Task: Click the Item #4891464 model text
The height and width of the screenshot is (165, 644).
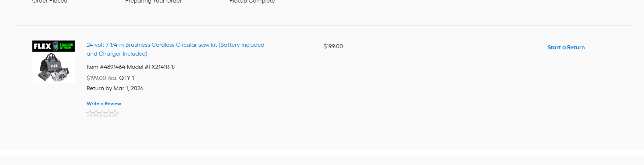Action: (x=106, y=67)
